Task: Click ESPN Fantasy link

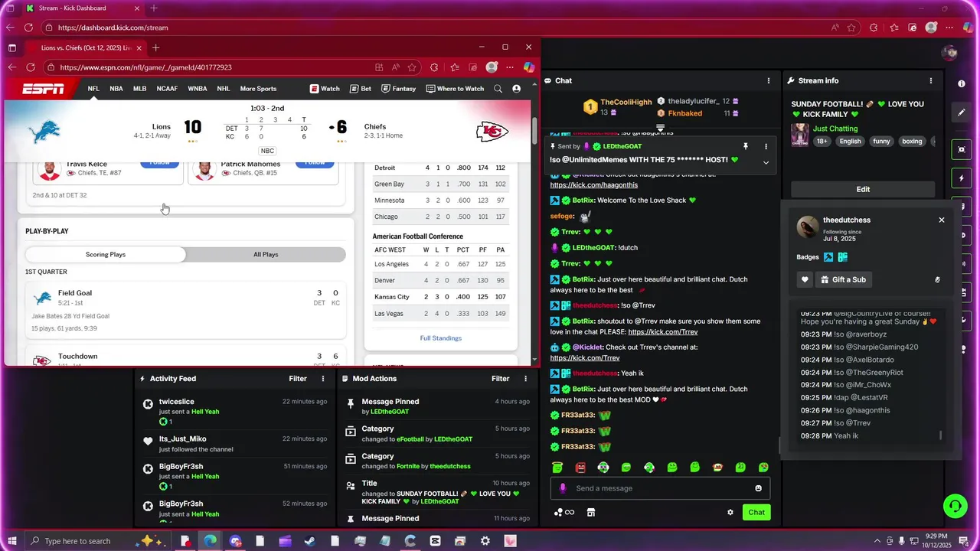Action: click(399, 88)
